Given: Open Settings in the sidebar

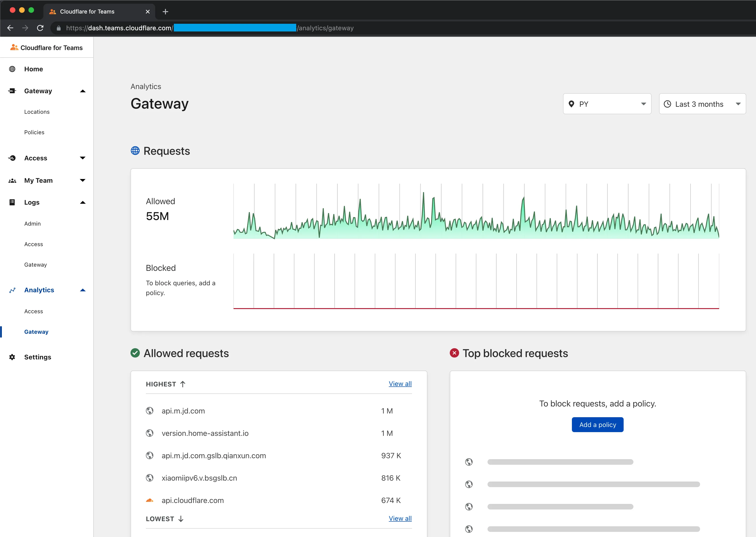Looking at the screenshot, I should (37, 357).
